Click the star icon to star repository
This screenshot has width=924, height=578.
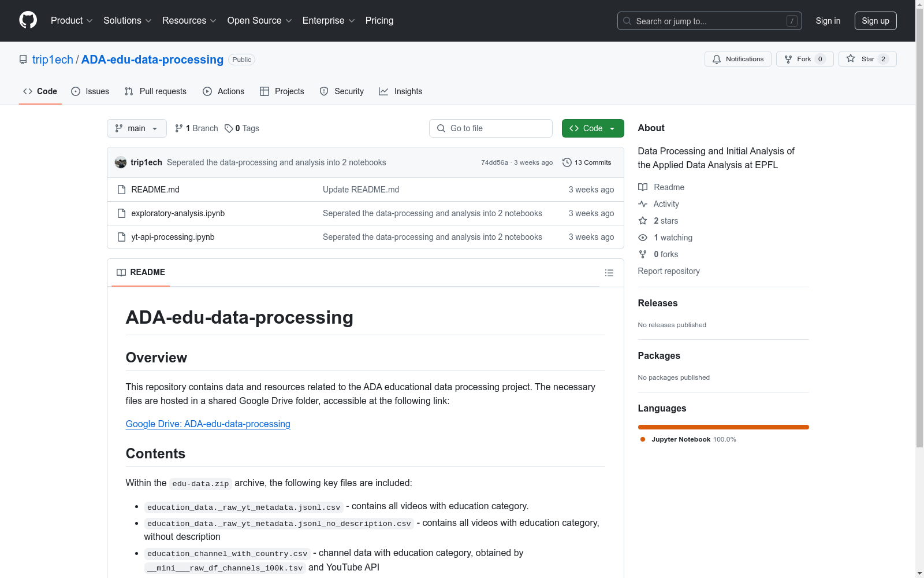851,58
